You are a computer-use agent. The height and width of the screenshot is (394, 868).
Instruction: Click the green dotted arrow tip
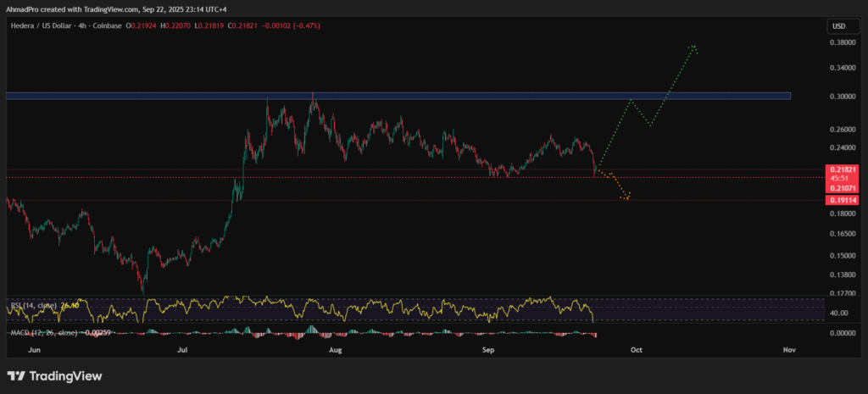pyautogui.click(x=694, y=46)
